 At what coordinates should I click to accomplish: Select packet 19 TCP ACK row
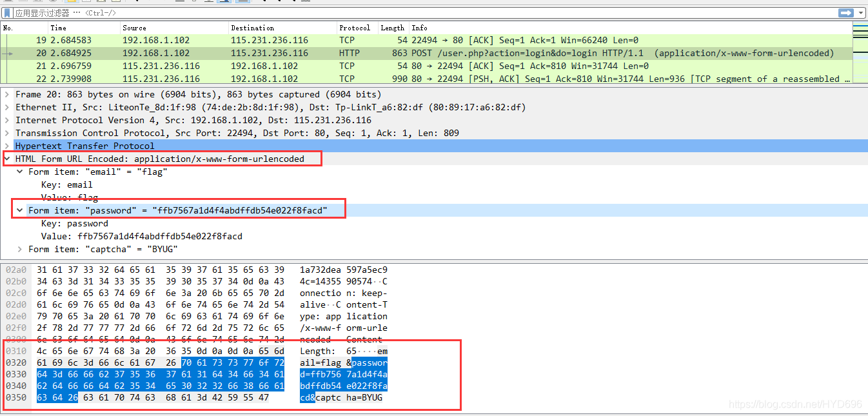coord(426,40)
